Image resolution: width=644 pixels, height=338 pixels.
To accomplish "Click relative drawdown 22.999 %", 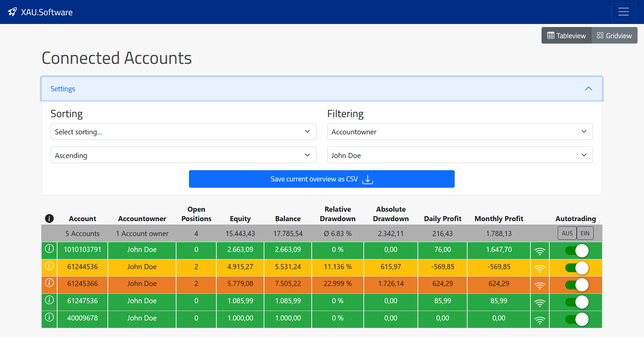I will pyautogui.click(x=337, y=284).
